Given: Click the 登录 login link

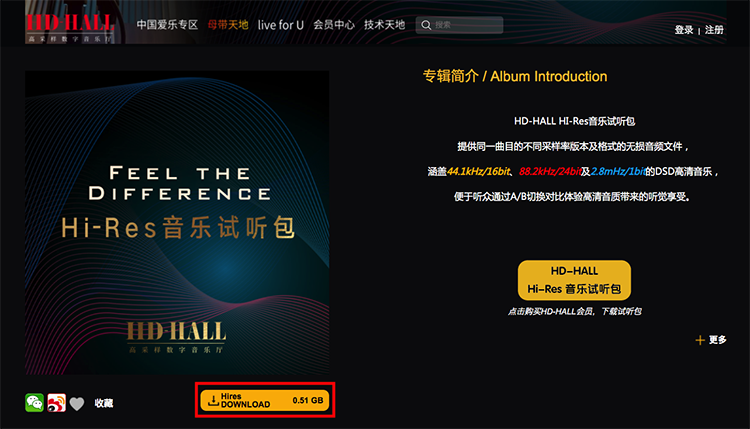Looking at the screenshot, I should (684, 30).
